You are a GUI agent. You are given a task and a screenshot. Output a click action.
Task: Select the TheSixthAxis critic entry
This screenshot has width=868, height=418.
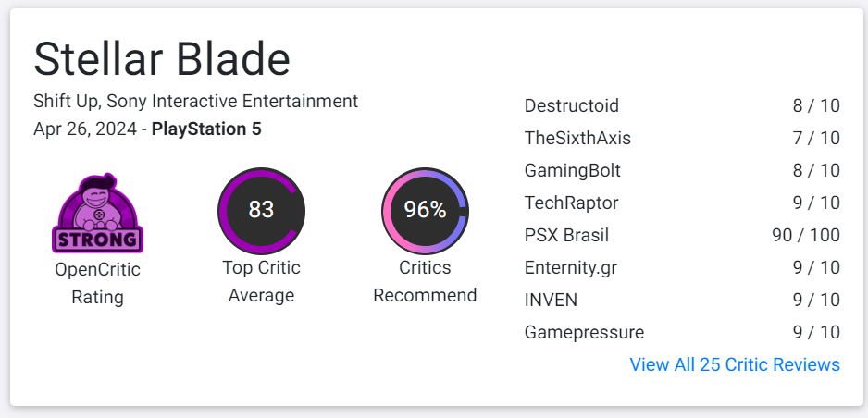click(x=577, y=138)
